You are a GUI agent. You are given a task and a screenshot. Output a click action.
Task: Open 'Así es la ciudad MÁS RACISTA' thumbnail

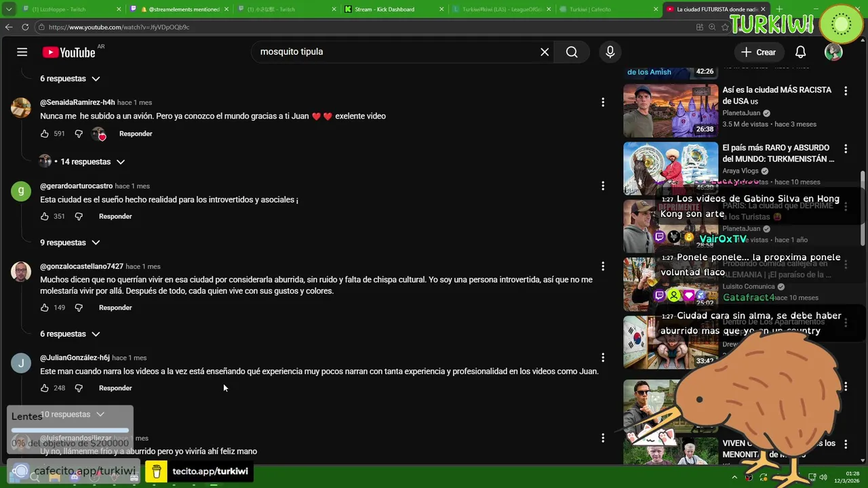pyautogui.click(x=671, y=110)
